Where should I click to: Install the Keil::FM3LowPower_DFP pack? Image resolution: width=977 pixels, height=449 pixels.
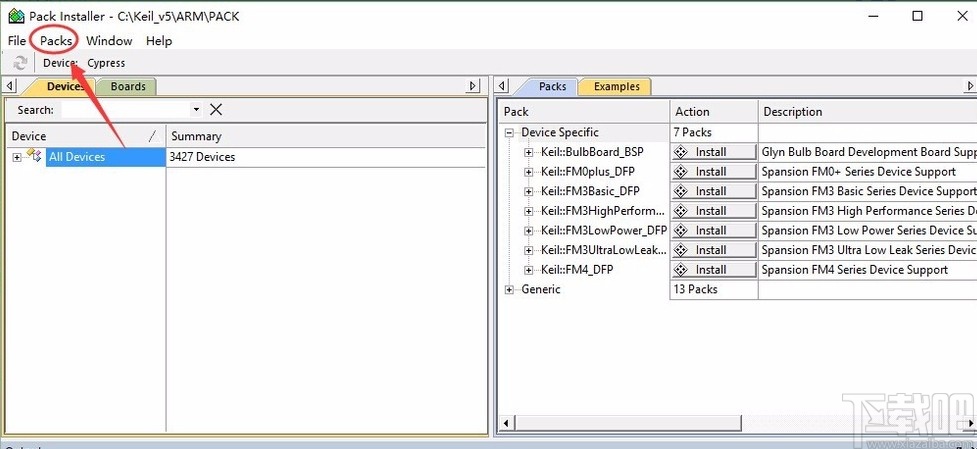[713, 230]
